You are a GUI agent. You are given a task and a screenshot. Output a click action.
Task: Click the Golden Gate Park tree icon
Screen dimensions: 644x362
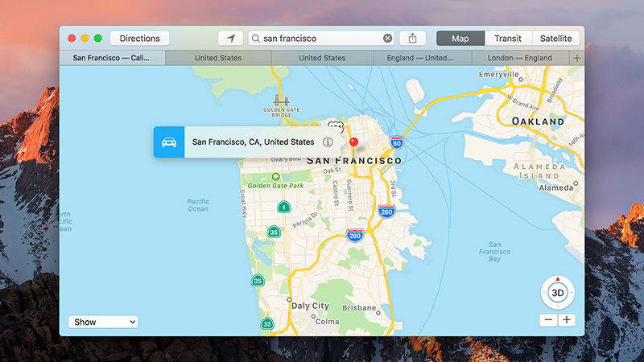point(275,177)
